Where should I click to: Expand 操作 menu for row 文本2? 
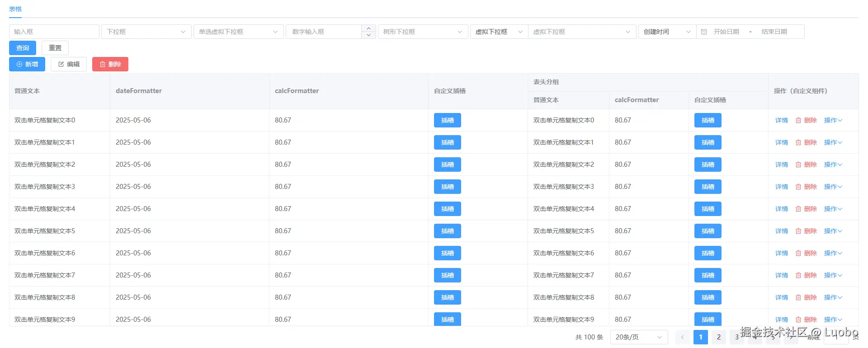(x=833, y=165)
